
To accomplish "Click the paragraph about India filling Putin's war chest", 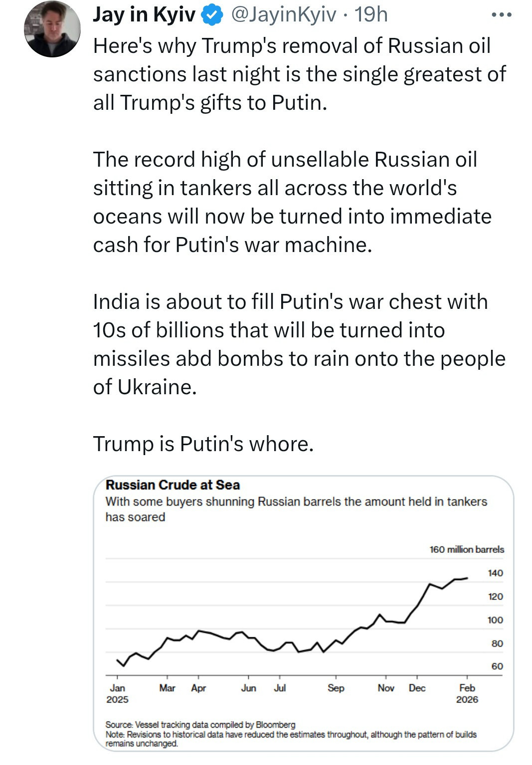I will coord(299,344).
